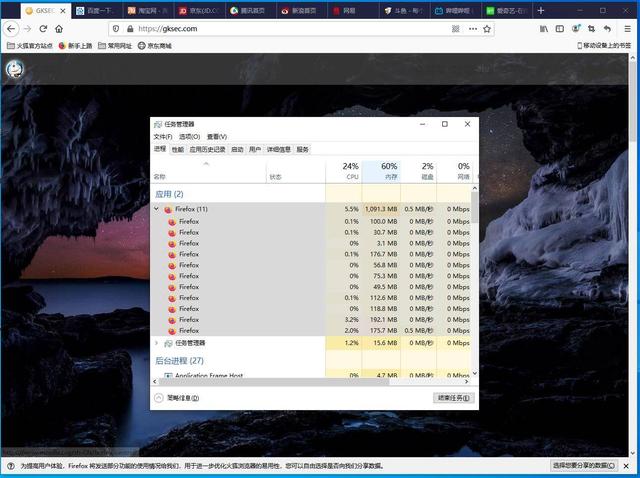
Task: Open the 新手上路 bookmark
Action: (x=76, y=46)
